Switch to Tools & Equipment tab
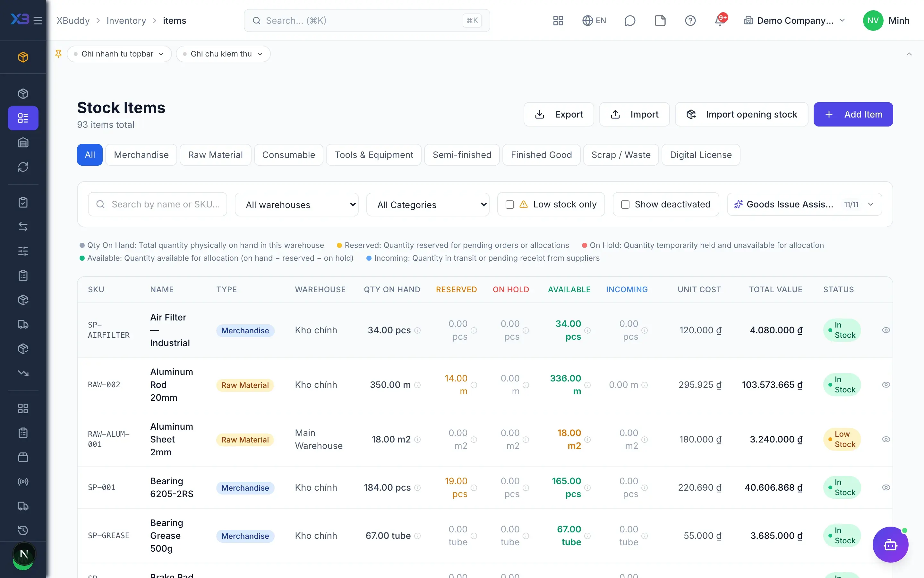This screenshot has height=578, width=924. click(373, 155)
